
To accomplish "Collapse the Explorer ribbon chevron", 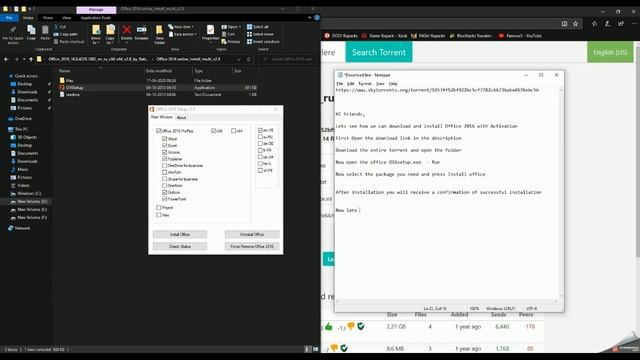I will (309, 18).
